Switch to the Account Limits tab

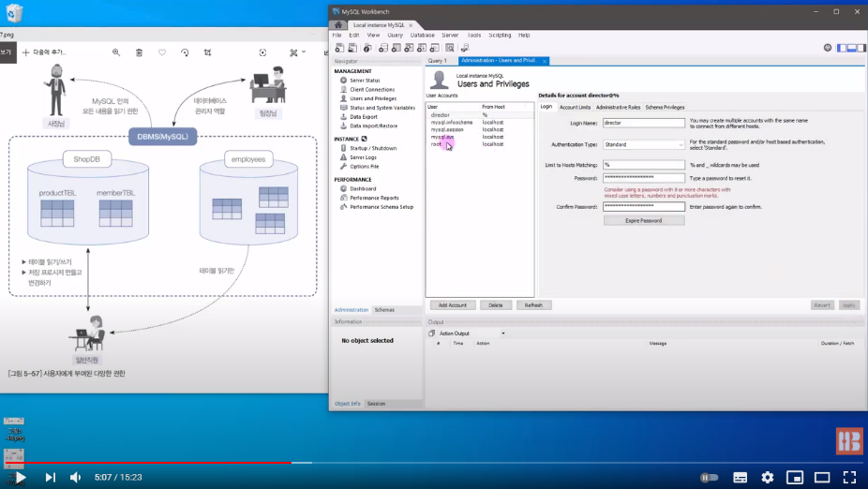pos(575,108)
